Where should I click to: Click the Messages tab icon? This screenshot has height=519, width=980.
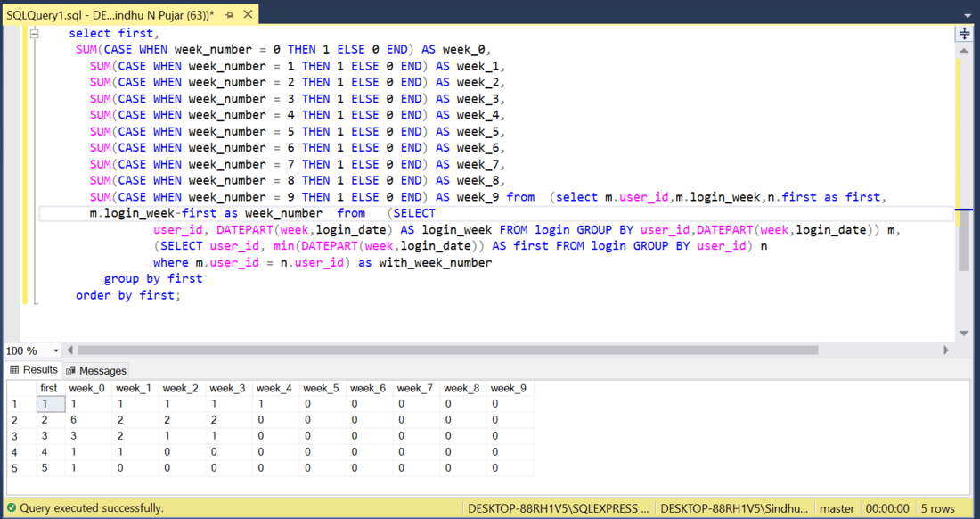71,371
